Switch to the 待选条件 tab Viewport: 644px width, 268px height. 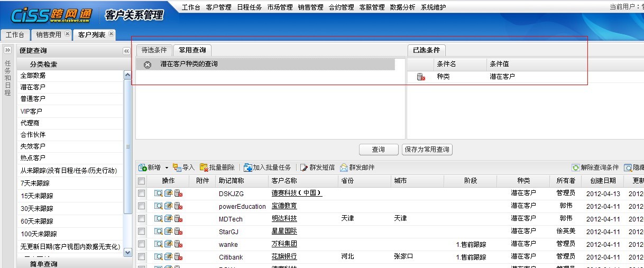(x=154, y=50)
